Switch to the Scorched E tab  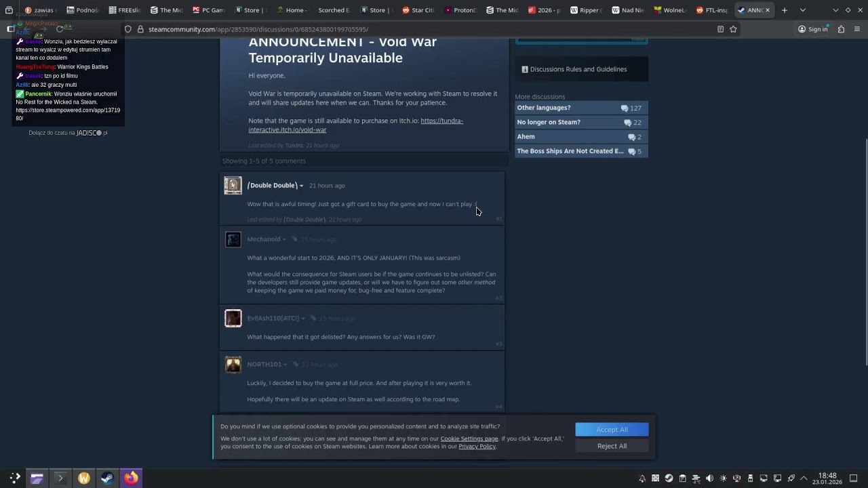[334, 10]
